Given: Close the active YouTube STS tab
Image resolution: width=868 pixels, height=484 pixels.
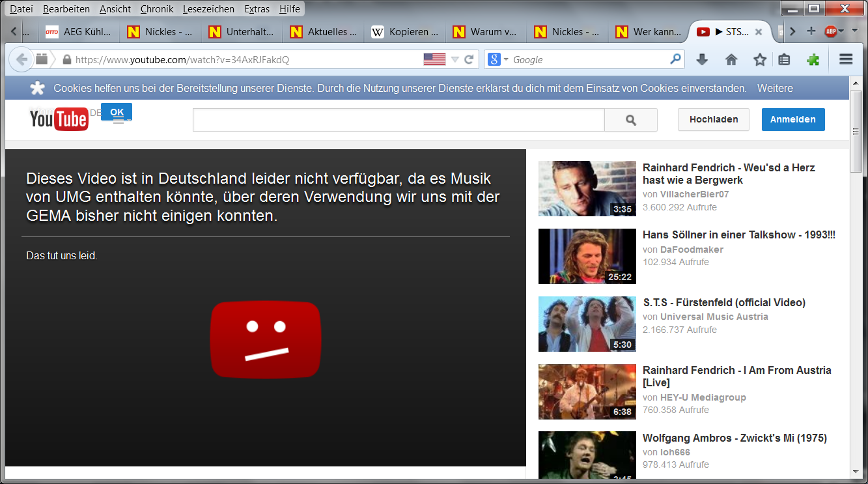Looking at the screenshot, I should [x=759, y=31].
